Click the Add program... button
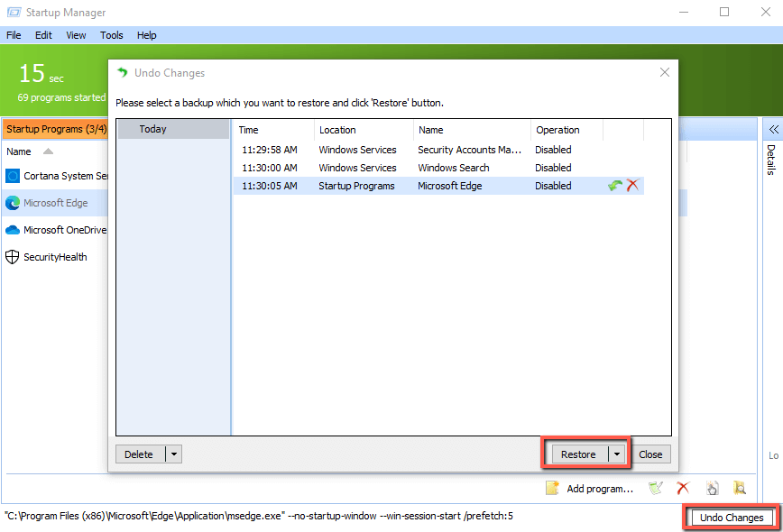This screenshot has height=532, width=783. point(600,489)
